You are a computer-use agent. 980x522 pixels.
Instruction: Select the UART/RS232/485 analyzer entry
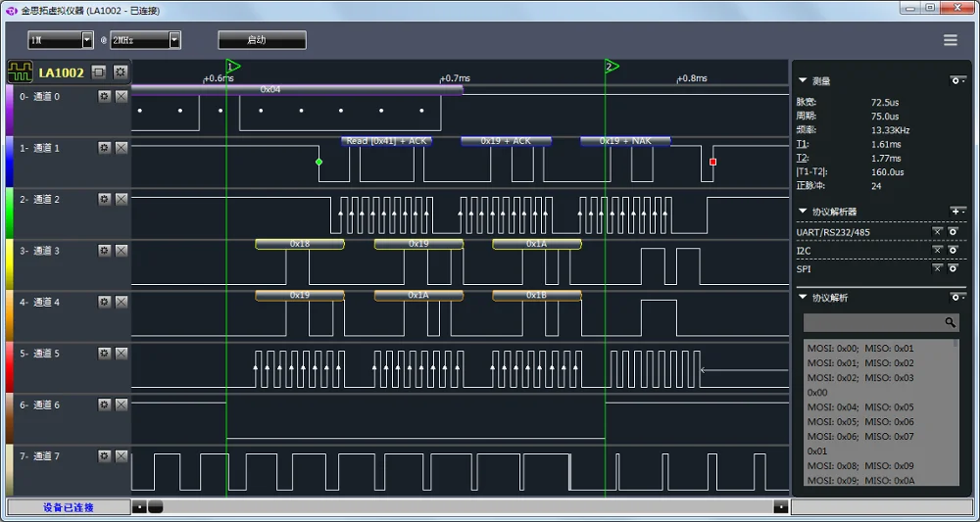[833, 232]
